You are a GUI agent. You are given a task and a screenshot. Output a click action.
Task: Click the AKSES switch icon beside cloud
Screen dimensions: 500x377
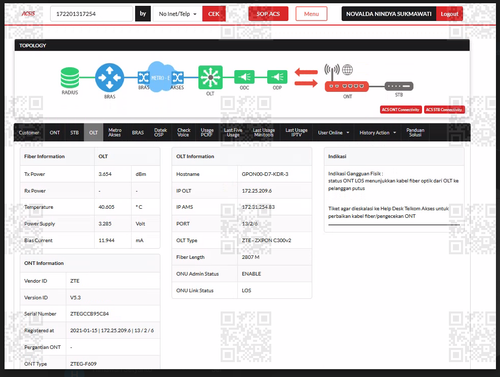[177, 78]
